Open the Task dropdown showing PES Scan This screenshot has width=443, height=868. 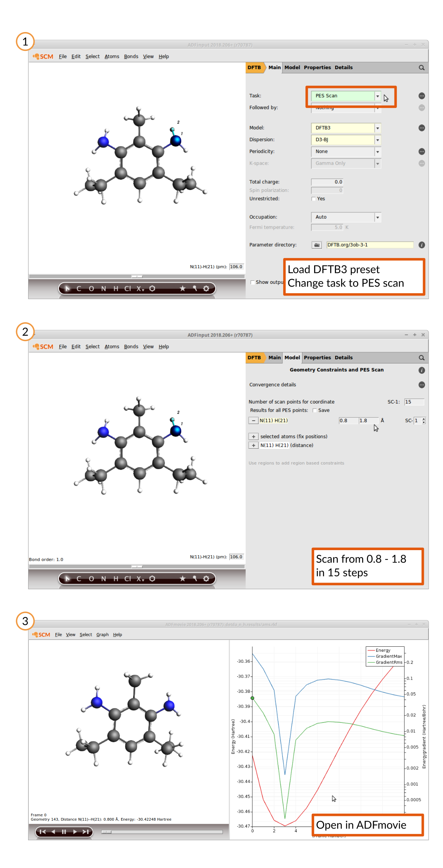pyautogui.click(x=346, y=96)
